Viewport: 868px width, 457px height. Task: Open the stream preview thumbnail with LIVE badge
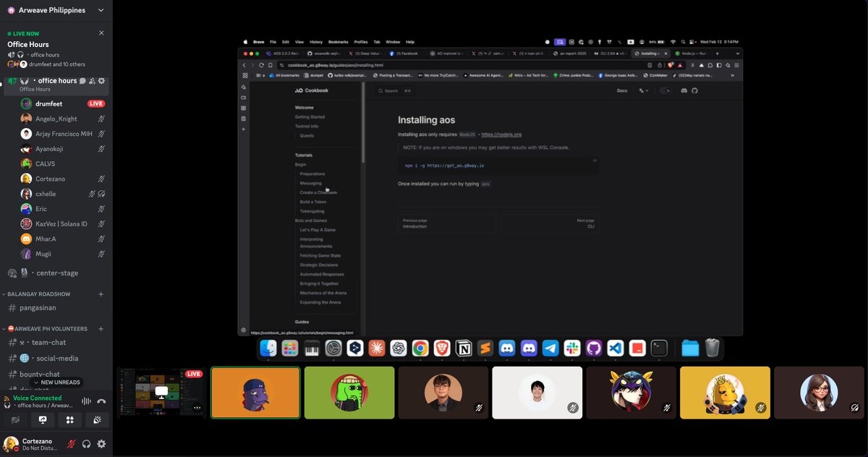coord(161,391)
